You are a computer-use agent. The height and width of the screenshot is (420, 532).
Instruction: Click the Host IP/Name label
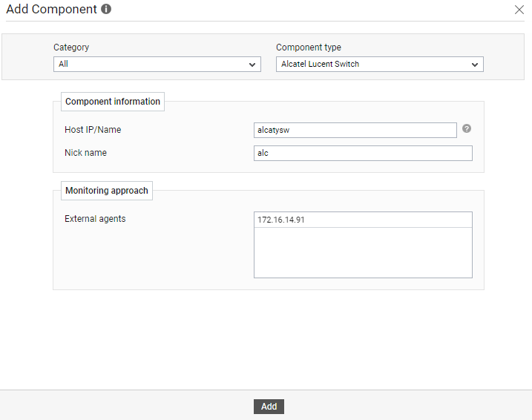click(x=93, y=130)
